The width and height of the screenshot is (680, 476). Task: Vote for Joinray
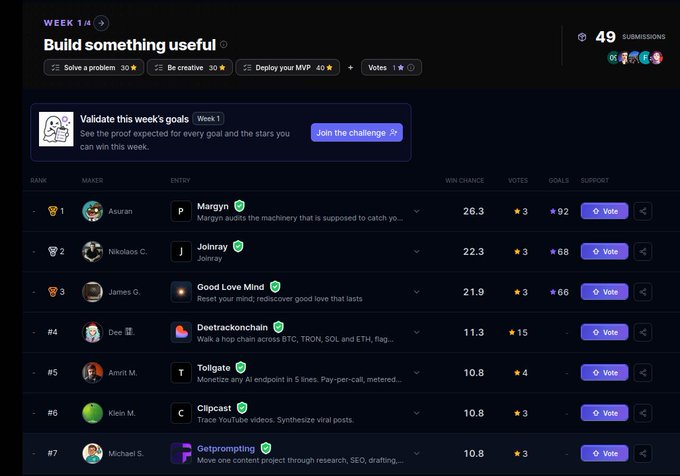click(605, 251)
